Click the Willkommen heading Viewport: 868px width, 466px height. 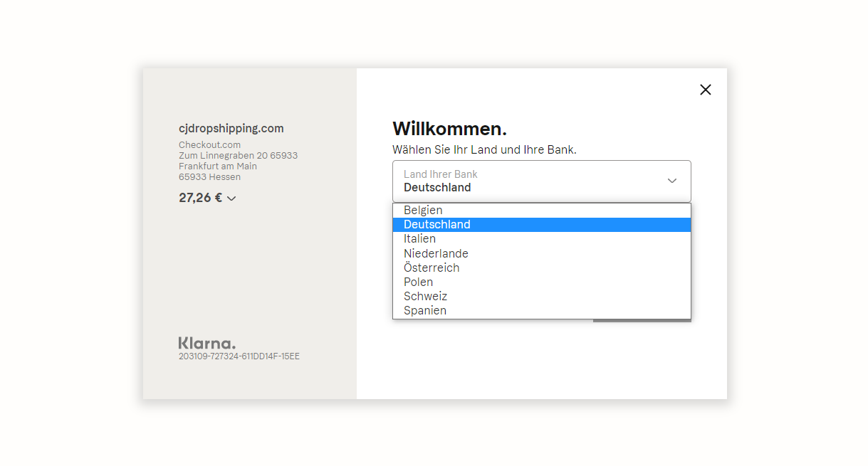pos(449,129)
